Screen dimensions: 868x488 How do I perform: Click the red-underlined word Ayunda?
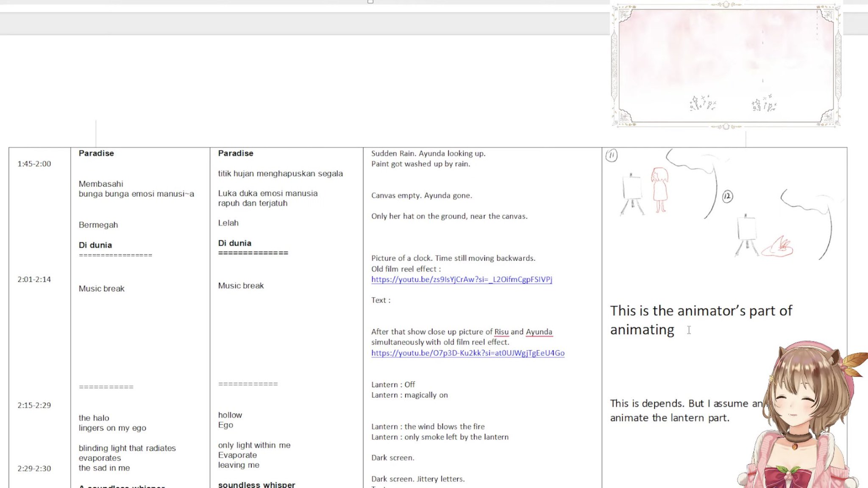point(539,332)
